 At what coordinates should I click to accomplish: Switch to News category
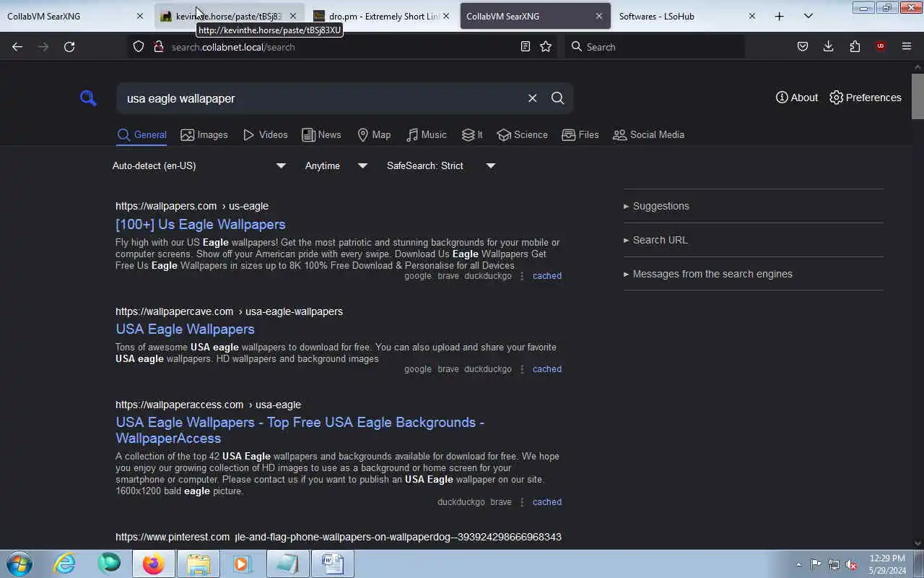pos(321,134)
